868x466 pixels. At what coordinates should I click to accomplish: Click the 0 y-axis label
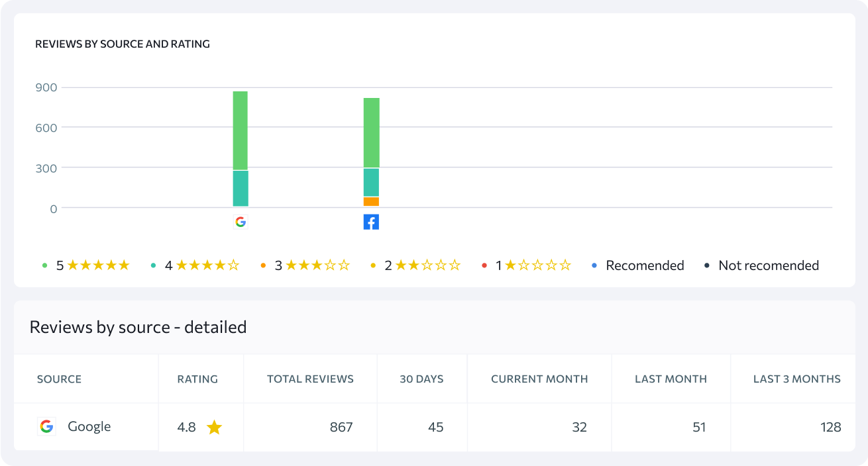[54, 209]
